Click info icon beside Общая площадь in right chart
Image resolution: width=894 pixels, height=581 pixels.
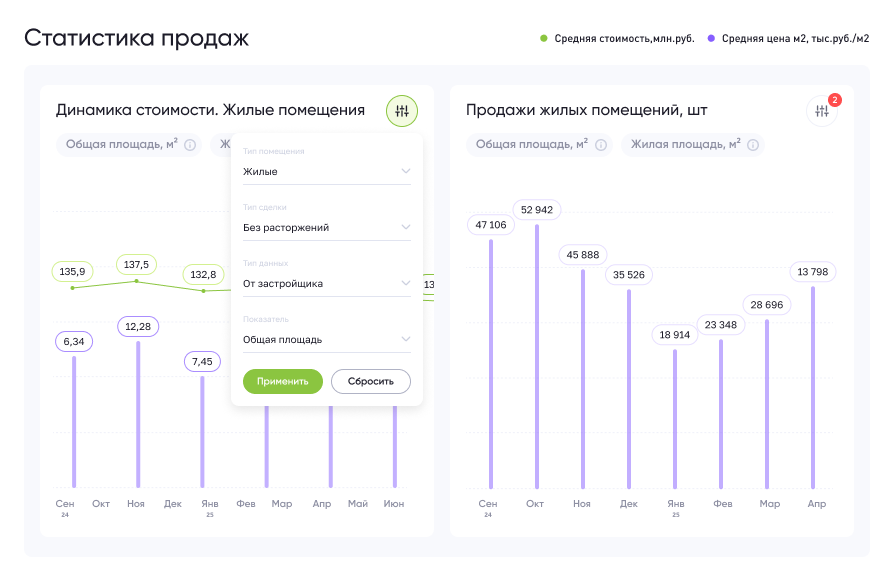pos(600,145)
